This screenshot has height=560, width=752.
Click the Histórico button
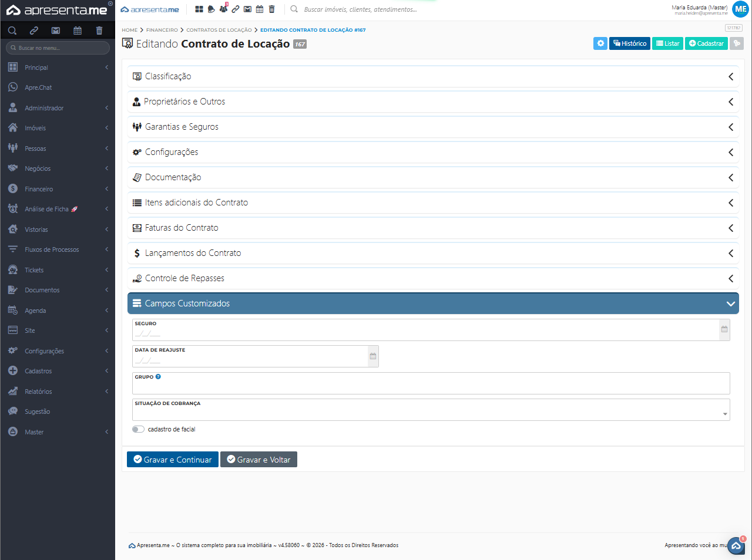click(630, 43)
